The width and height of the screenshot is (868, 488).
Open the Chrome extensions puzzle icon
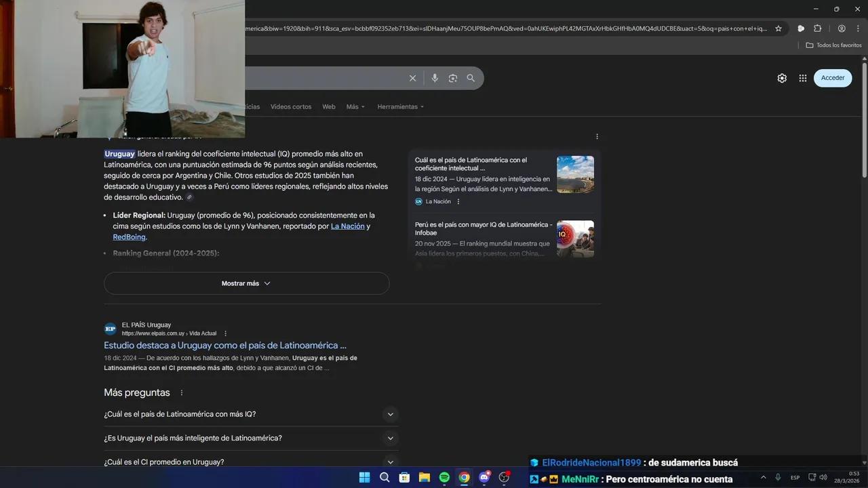tap(817, 28)
